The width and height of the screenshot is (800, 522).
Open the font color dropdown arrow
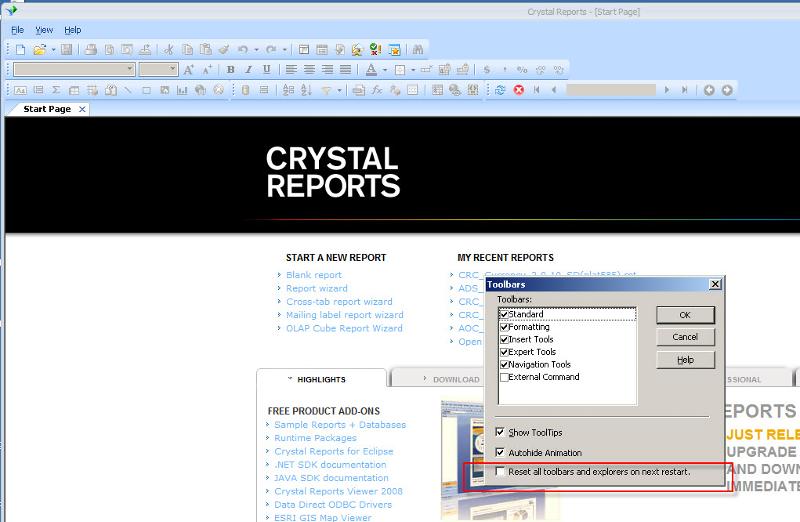pos(385,69)
